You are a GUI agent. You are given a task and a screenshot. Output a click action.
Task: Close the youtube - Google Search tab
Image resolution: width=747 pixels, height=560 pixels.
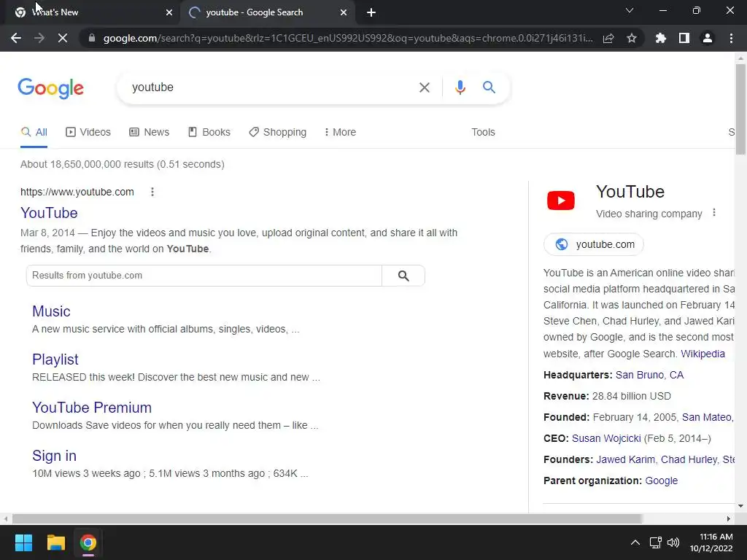[x=344, y=12]
